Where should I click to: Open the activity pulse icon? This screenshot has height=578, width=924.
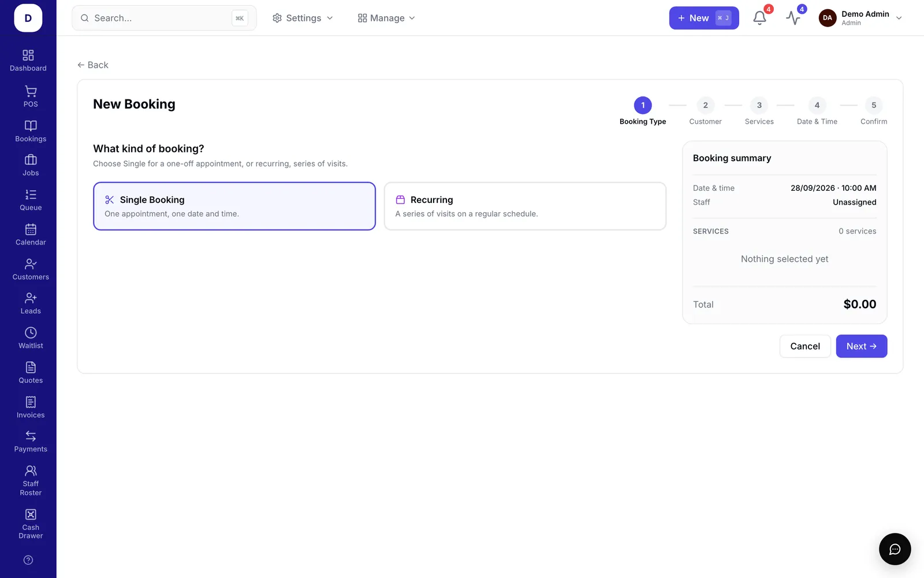tap(793, 18)
